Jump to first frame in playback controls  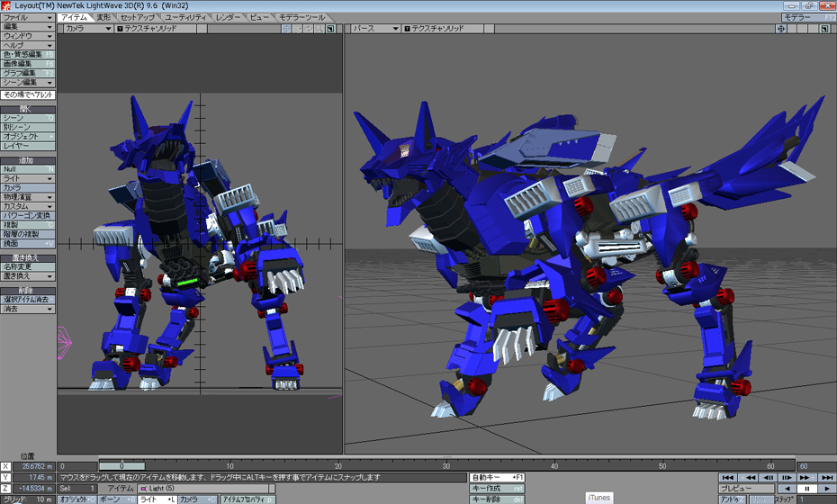[727, 477]
